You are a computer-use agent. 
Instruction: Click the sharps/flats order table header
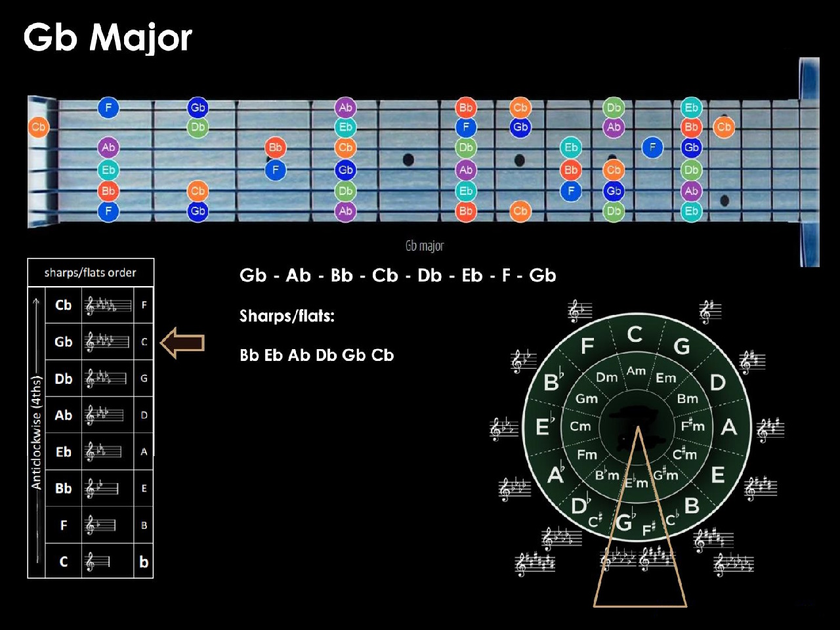tap(91, 272)
